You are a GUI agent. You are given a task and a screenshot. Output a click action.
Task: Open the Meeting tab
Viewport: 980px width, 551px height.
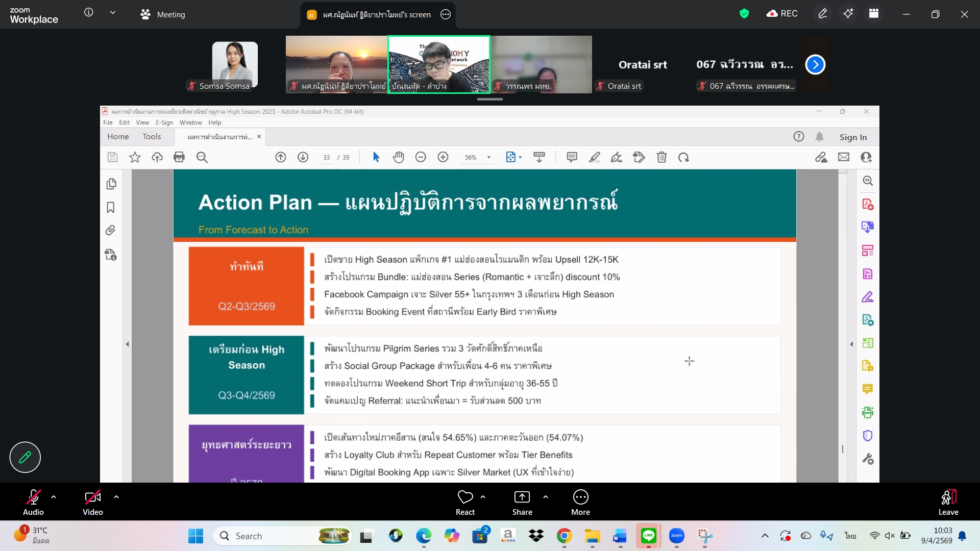pos(163,14)
